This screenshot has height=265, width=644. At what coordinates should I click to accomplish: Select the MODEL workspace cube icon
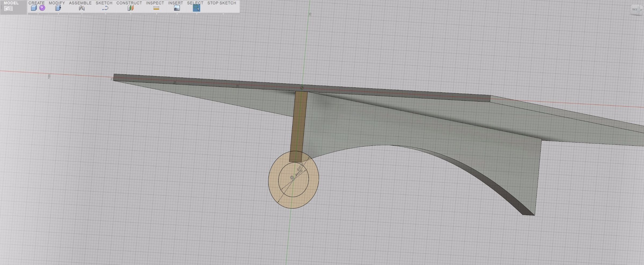point(8,8)
